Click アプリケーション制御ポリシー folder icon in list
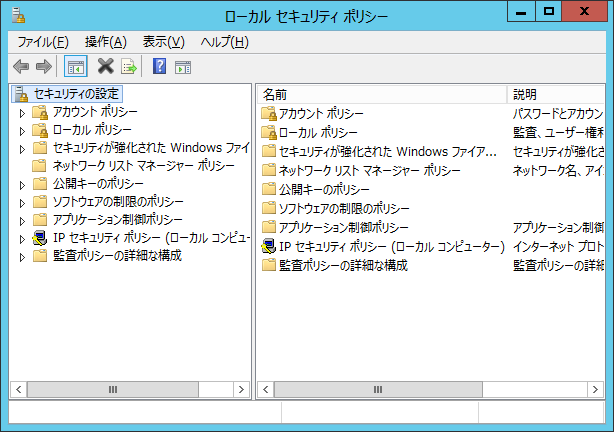Image resolution: width=614 pixels, height=432 pixels. pyautogui.click(x=269, y=226)
